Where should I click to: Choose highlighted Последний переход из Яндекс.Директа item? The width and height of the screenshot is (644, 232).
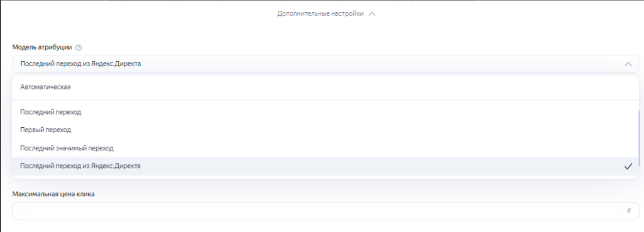coord(326,166)
